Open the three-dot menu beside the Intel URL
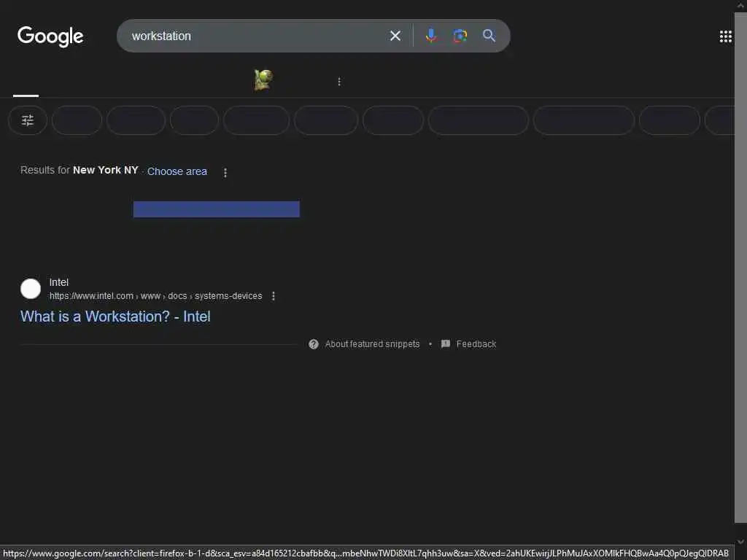The image size is (747, 560). (x=273, y=296)
